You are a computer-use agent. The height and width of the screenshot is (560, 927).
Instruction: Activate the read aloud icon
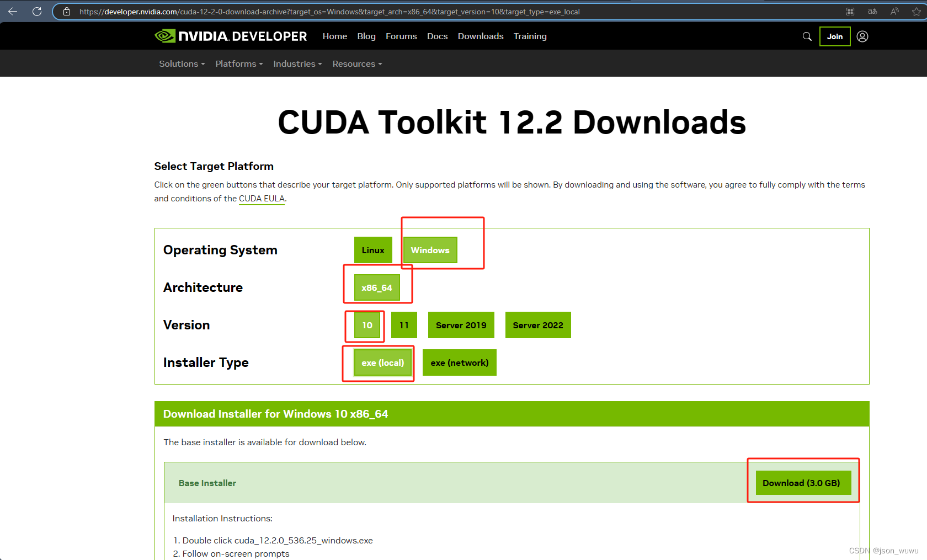pyautogui.click(x=894, y=12)
